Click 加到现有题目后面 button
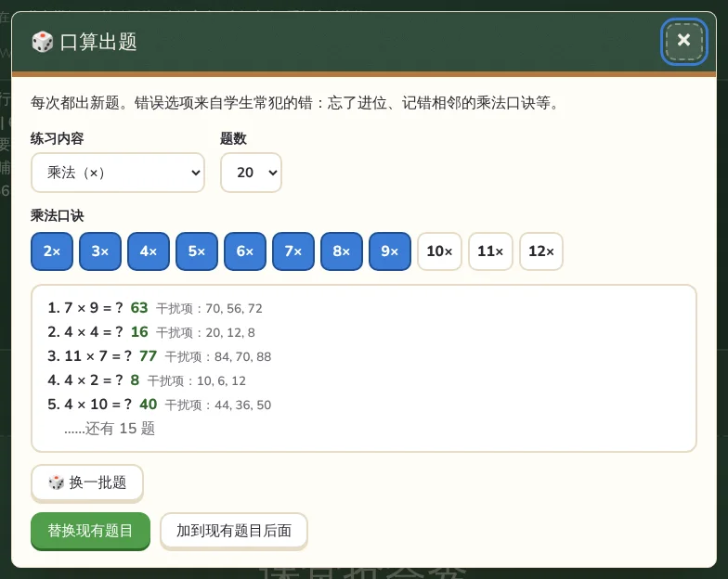 [234, 531]
